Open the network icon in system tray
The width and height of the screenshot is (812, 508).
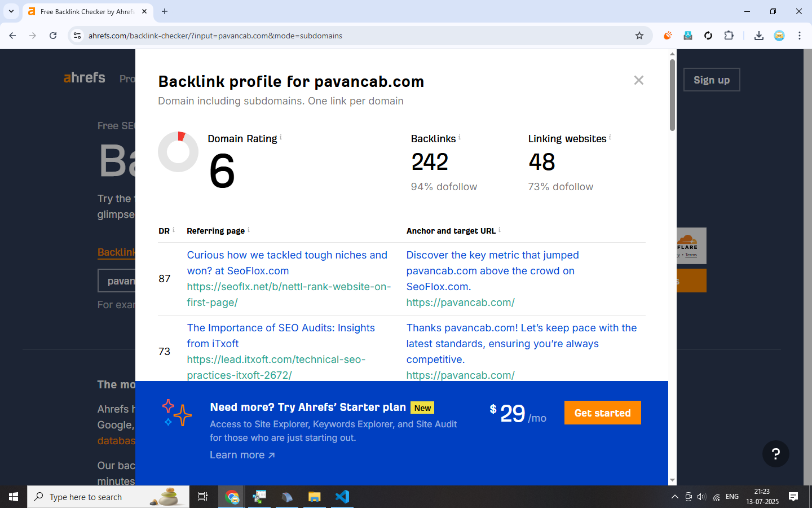coord(716,497)
